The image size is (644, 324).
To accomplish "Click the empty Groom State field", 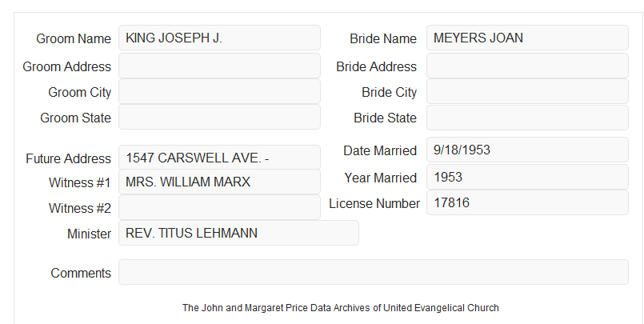I will (x=219, y=117).
